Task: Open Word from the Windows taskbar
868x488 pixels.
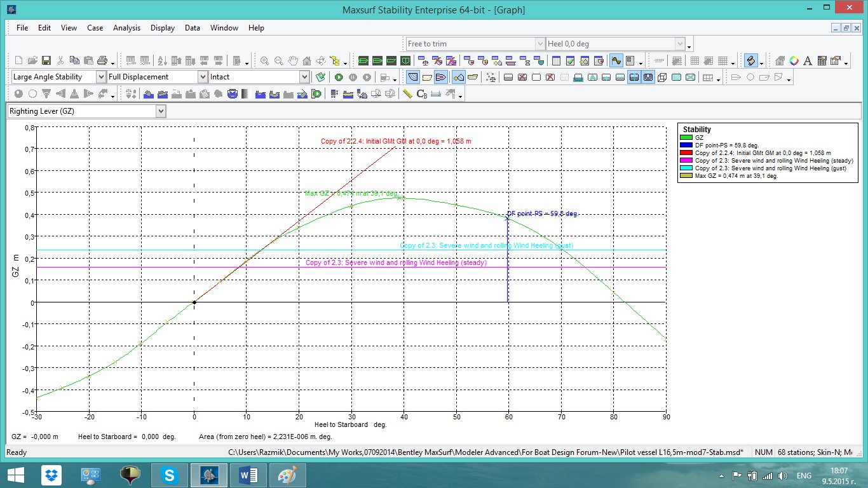Action: 248,475
